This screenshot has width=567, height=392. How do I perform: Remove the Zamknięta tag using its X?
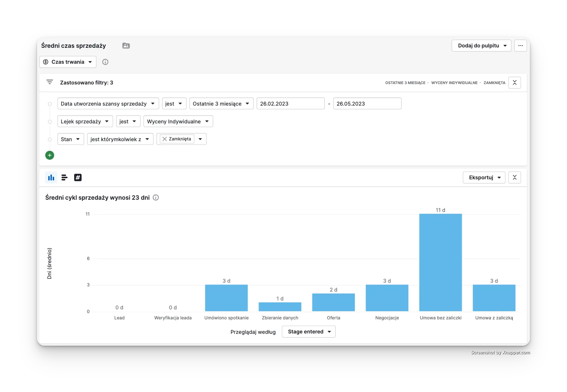(x=165, y=139)
